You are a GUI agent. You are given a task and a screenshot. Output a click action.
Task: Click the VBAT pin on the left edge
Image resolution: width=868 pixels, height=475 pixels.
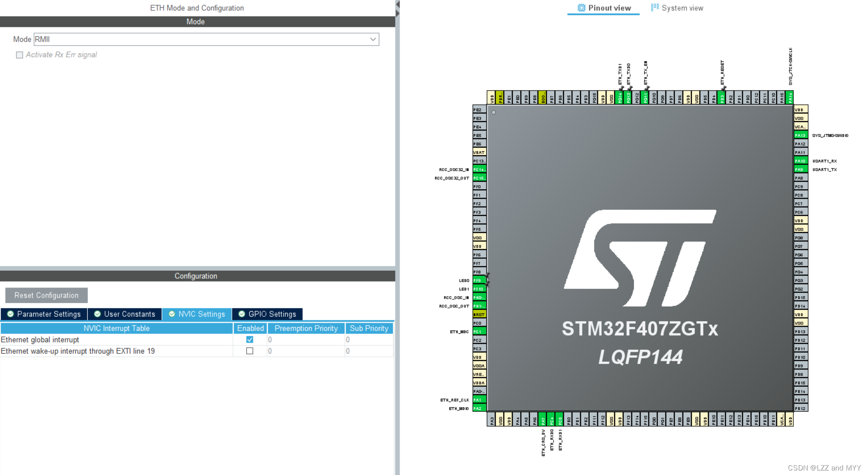coord(479,152)
